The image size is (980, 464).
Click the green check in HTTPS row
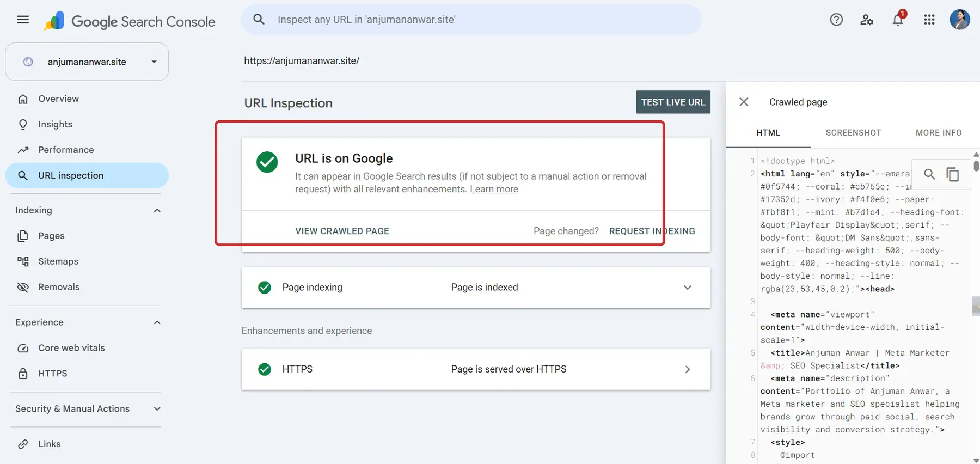tap(265, 369)
